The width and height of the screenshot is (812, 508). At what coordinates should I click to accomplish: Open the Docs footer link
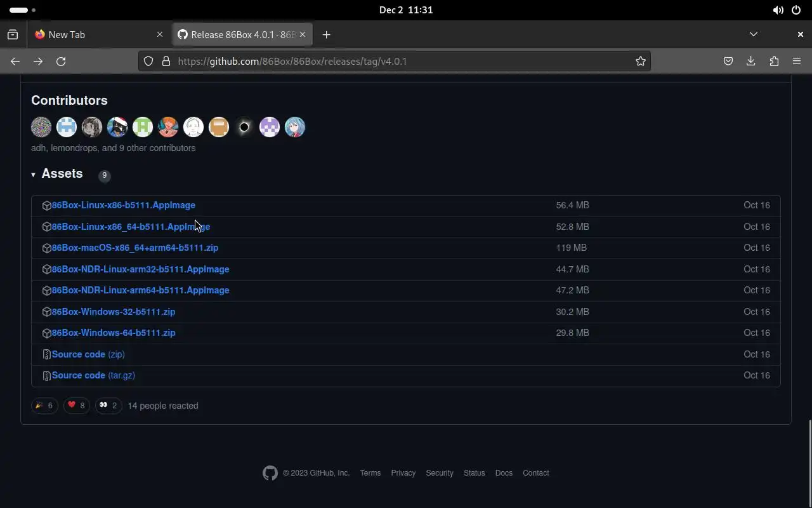[x=504, y=473]
